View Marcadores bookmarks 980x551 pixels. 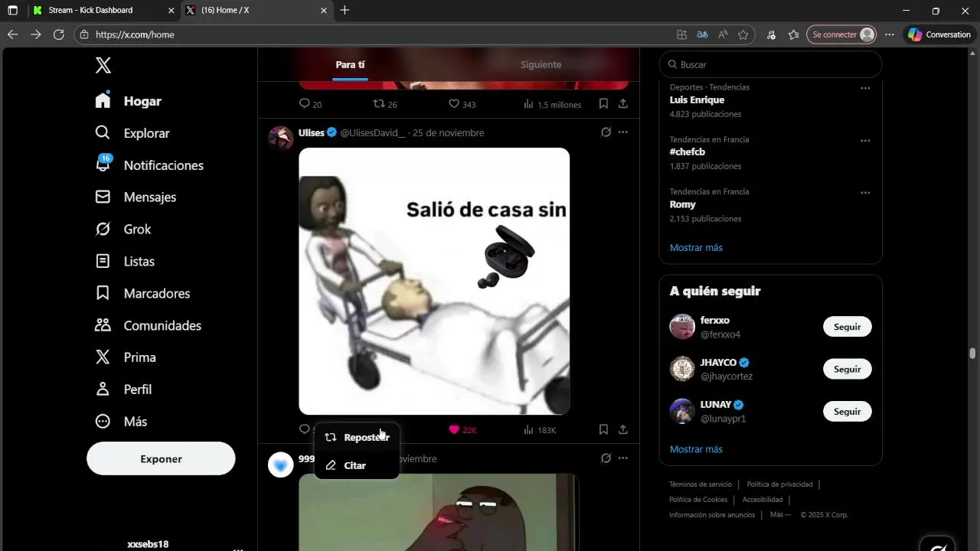pyautogui.click(x=142, y=294)
